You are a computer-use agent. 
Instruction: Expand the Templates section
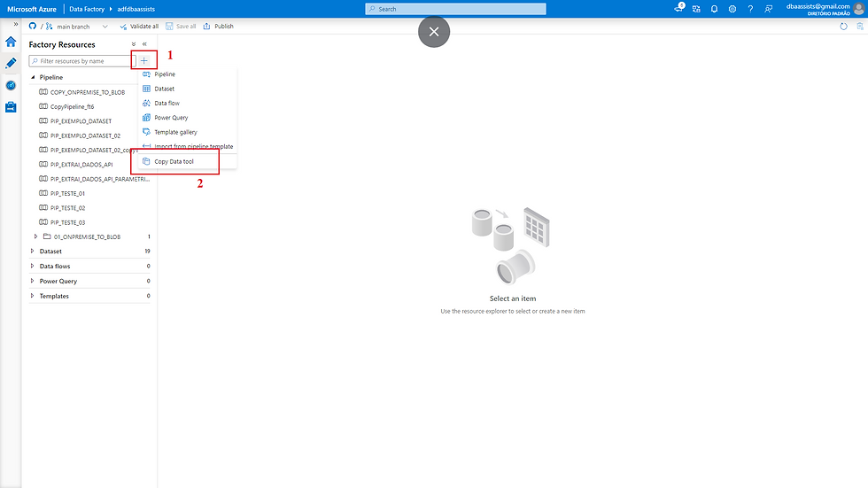coord(32,296)
